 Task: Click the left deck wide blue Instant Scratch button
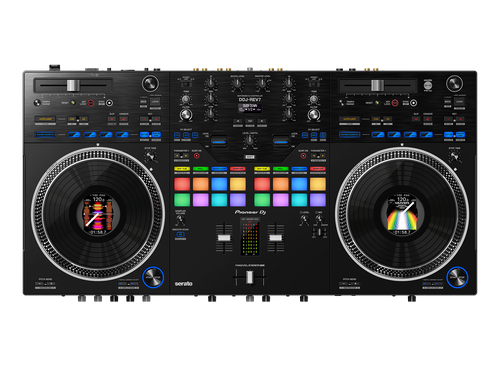45,135
